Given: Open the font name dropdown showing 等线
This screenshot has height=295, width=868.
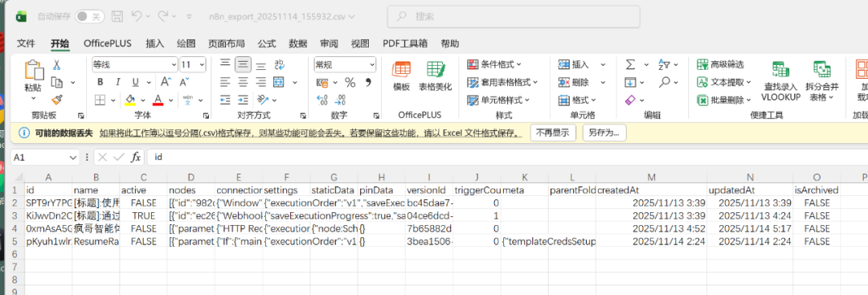Looking at the screenshot, I should tap(174, 65).
